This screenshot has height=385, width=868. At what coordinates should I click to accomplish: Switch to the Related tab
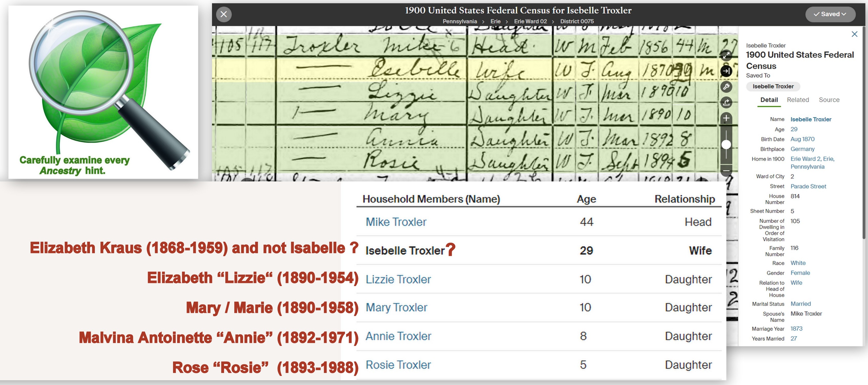[798, 100]
